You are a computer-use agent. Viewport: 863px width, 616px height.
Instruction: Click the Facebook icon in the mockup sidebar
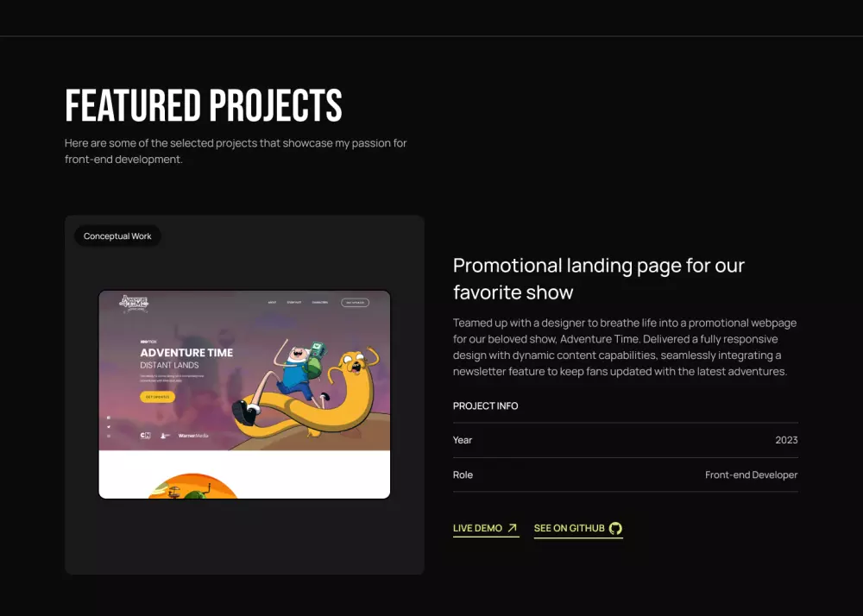click(108, 418)
